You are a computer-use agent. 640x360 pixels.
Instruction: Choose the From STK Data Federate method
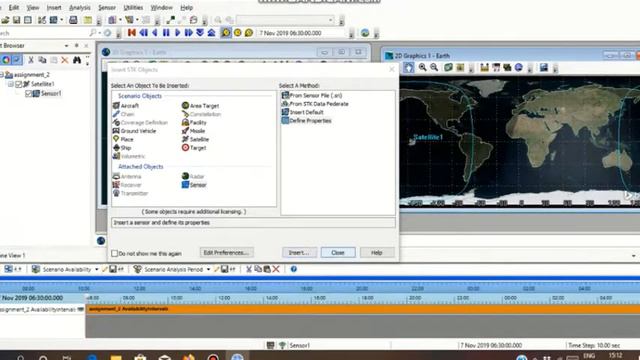tap(315, 104)
